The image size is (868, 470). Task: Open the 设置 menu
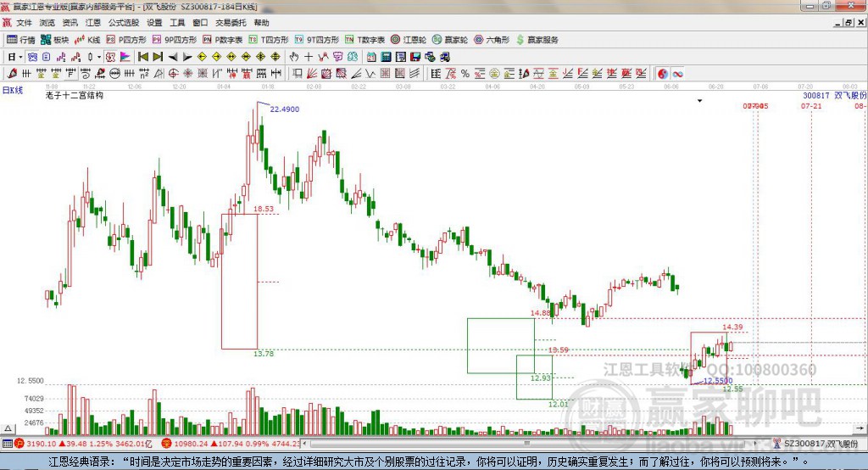[154, 23]
